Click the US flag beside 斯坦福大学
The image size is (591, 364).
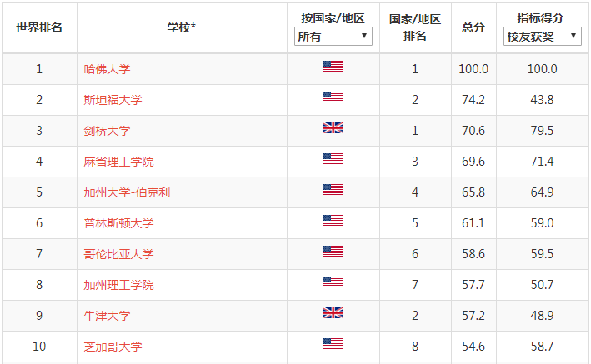[x=333, y=97]
